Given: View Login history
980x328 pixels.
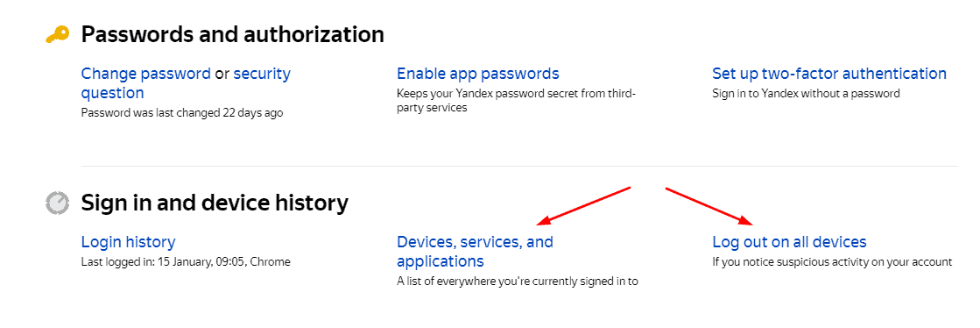Looking at the screenshot, I should pos(128,242).
